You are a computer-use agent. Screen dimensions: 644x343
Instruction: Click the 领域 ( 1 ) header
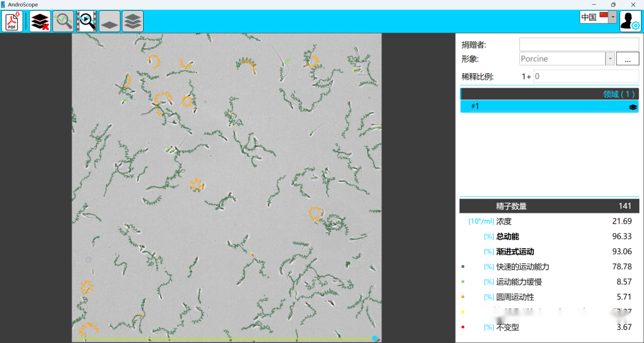pos(550,94)
